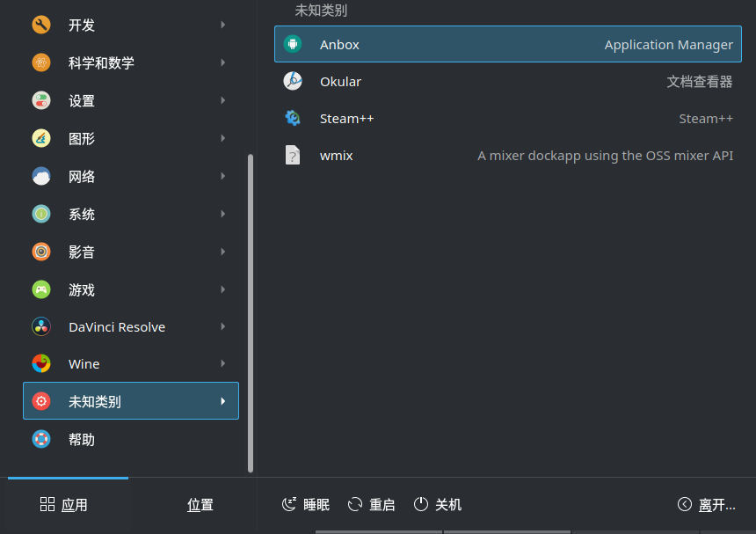
Task: Open DaVinci Resolve category icon
Action: [40, 326]
